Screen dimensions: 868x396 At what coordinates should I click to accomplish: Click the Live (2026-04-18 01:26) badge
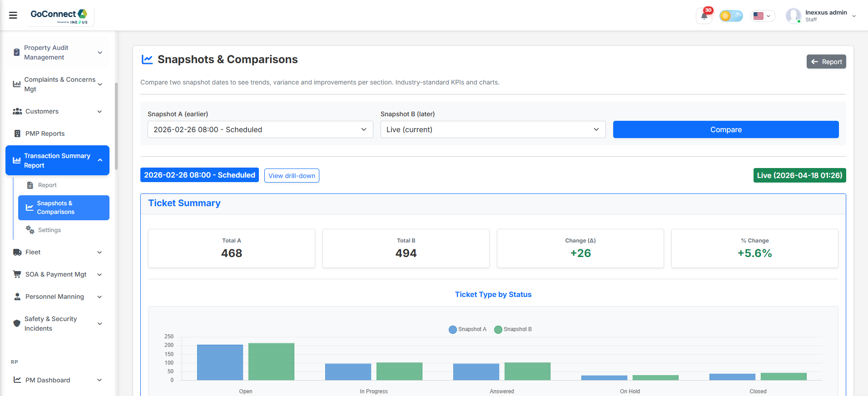(x=799, y=175)
